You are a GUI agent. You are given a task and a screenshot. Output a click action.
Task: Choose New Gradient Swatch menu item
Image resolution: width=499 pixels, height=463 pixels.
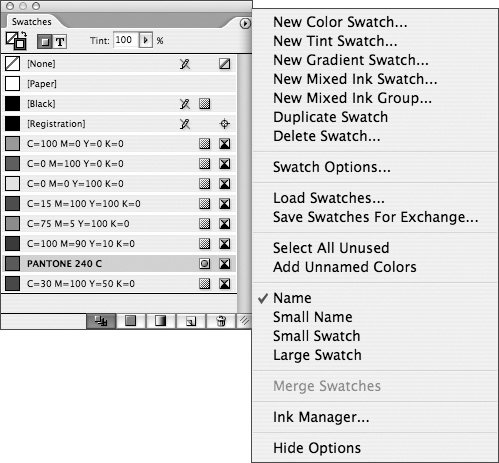(x=351, y=60)
